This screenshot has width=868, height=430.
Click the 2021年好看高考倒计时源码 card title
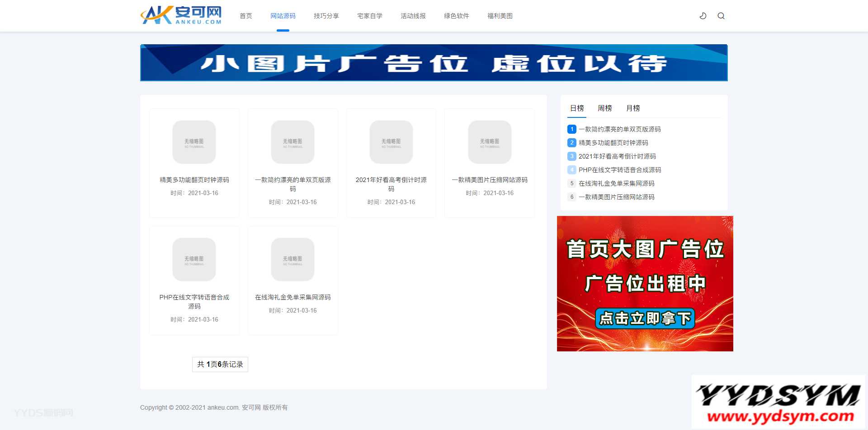pos(391,184)
